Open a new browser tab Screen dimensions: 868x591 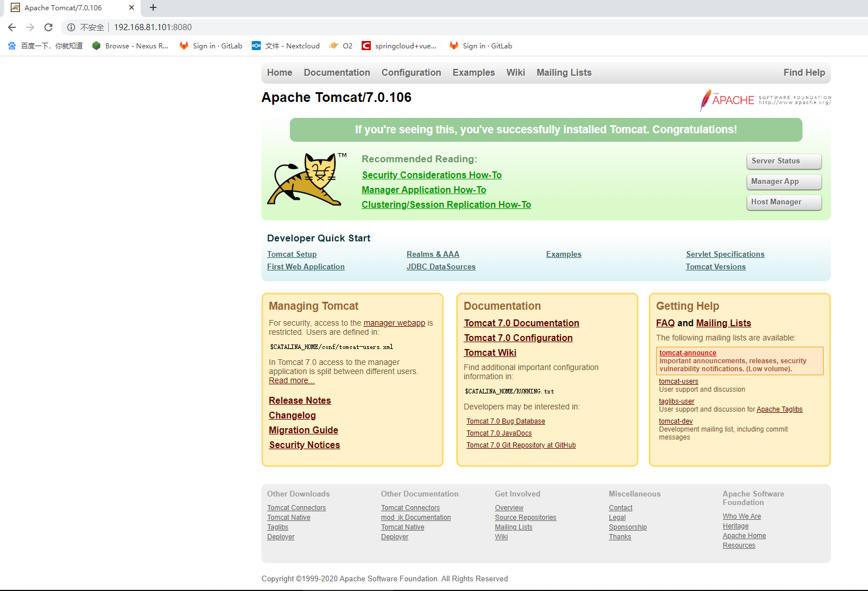click(x=153, y=8)
